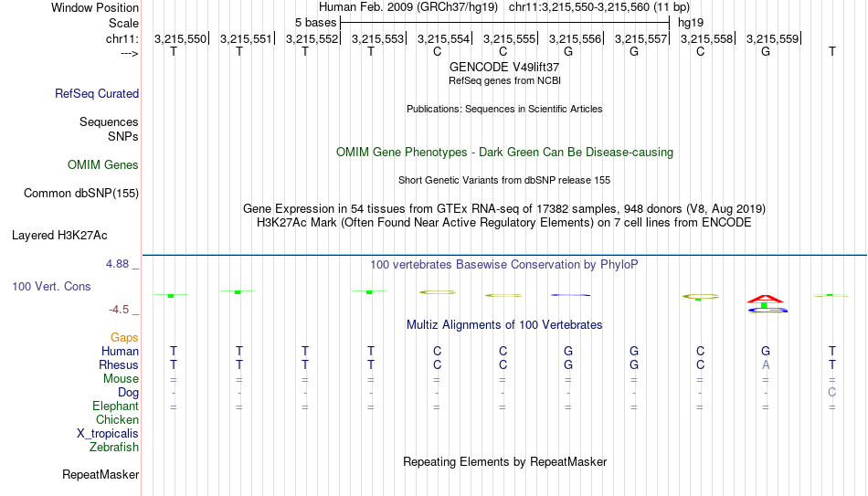868x496 pixels.
Task: Select the Human species row label
Action: pos(120,351)
